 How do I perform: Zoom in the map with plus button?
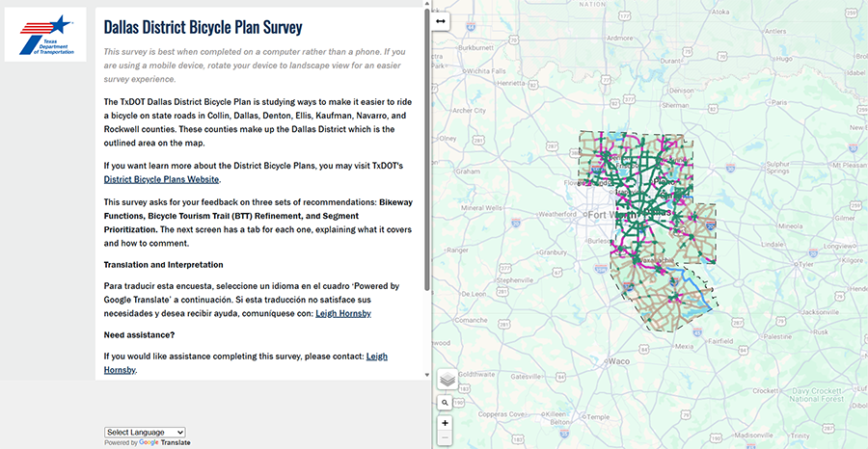tap(445, 423)
